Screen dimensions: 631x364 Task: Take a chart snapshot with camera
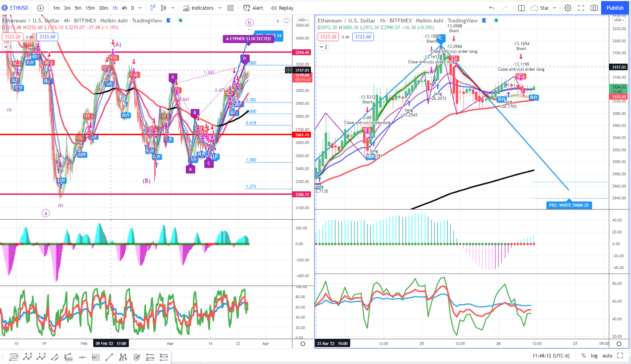(x=594, y=8)
